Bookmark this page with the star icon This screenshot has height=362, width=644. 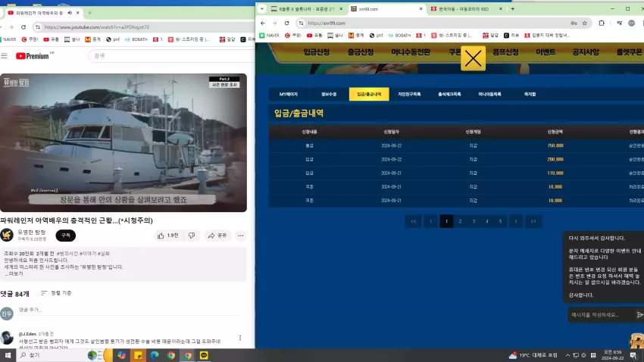pos(584,23)
